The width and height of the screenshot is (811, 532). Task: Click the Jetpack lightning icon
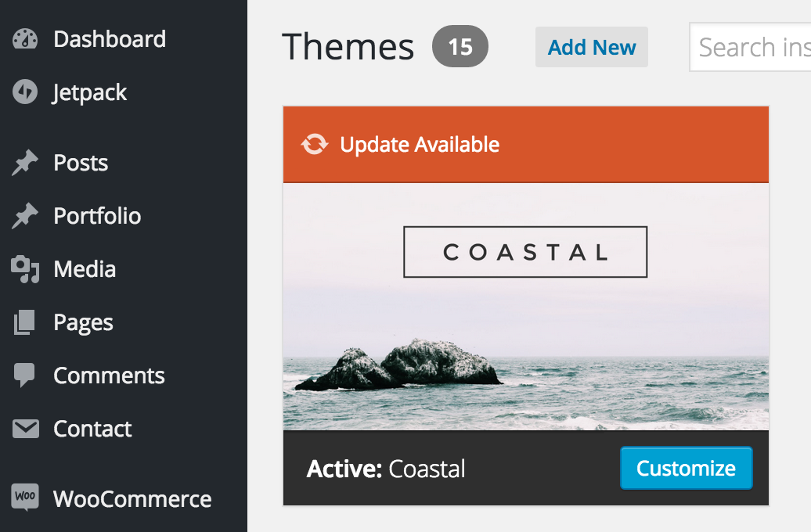click(25, 92)
